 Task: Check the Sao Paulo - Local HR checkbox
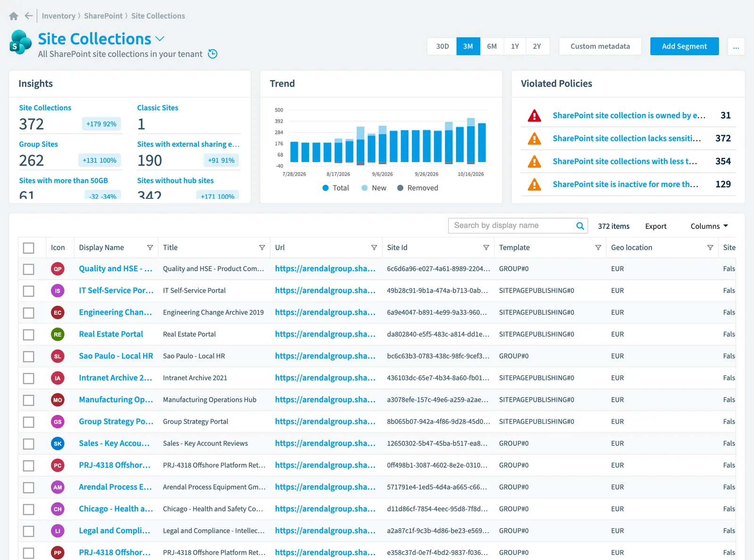tap(29, 357)
